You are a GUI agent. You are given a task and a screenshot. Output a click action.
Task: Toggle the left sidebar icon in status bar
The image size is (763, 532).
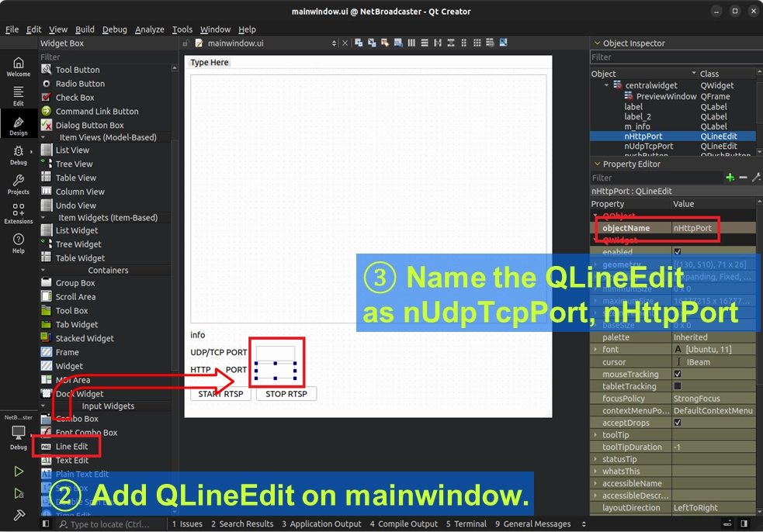click(x=45, y=523)
